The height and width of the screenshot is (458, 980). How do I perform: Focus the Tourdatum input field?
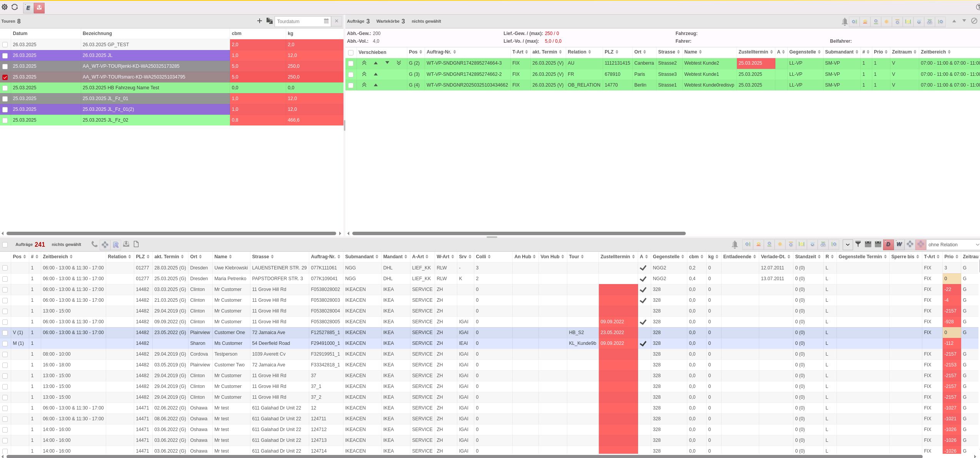(299, 21)
